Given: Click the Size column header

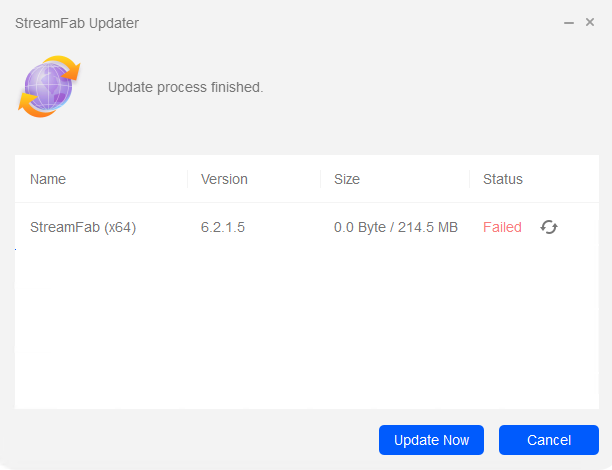Looking at the screenshot, I should pyautogui.click(x=347, y=179).
